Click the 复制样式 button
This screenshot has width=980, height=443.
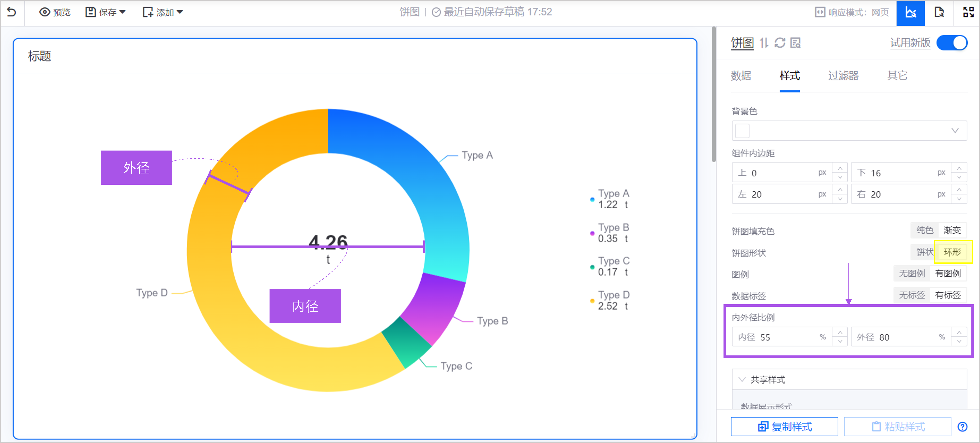[x=784, y=427]
